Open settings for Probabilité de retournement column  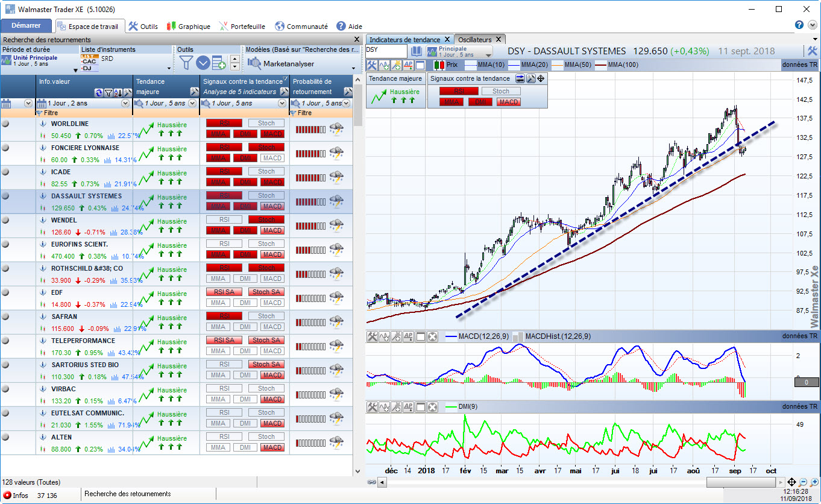tap(348, 92)
